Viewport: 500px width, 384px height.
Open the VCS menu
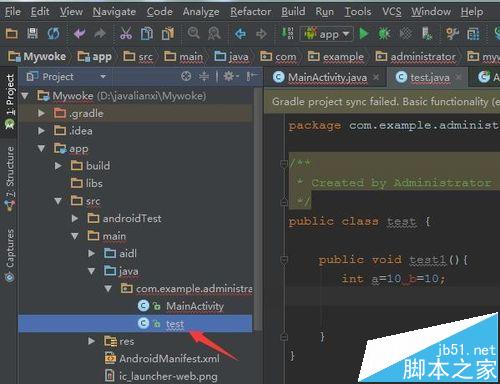(392, 12)
